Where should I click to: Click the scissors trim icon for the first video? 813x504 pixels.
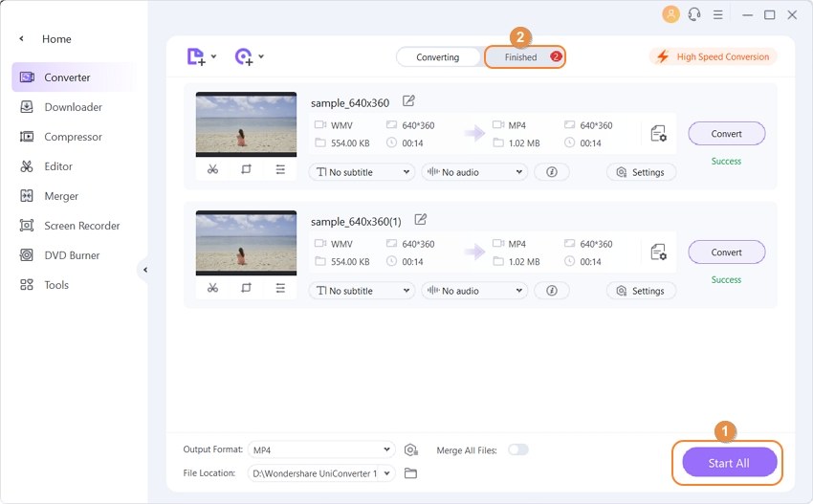point(212,169)
